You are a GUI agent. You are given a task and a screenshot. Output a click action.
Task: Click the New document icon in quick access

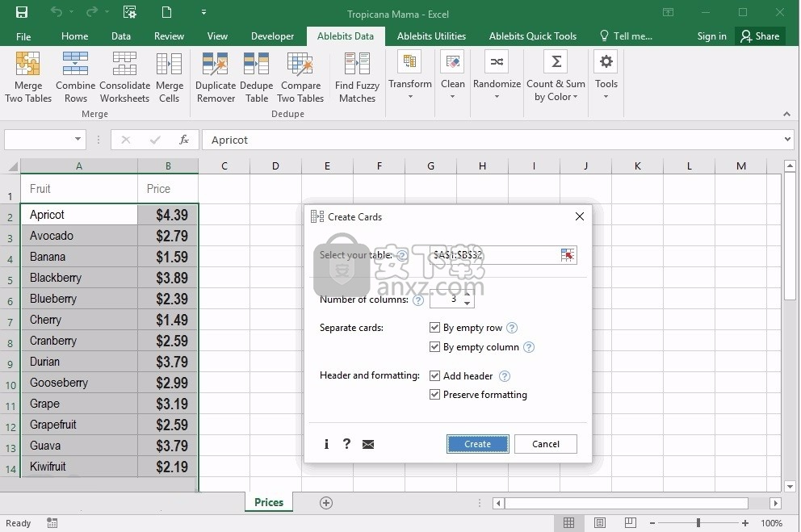166,12
